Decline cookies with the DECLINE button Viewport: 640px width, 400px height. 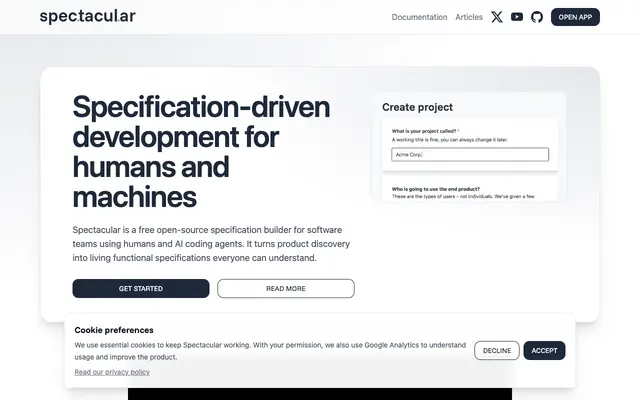(x=497, y=351)
